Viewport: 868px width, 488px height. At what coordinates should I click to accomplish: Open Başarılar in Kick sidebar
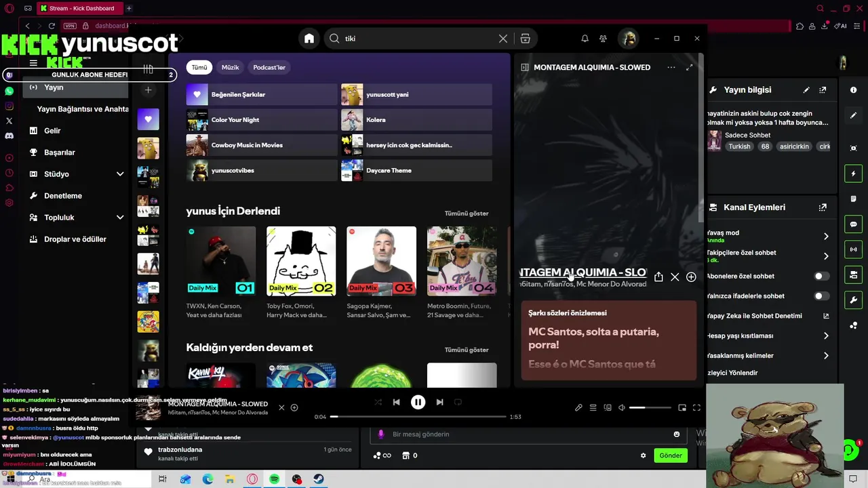click(x=59, y=152)
